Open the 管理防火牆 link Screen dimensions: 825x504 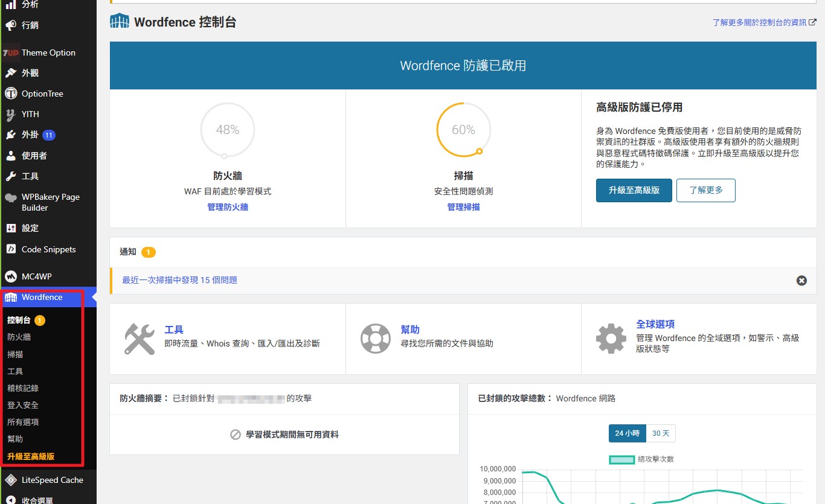[227, 207]
